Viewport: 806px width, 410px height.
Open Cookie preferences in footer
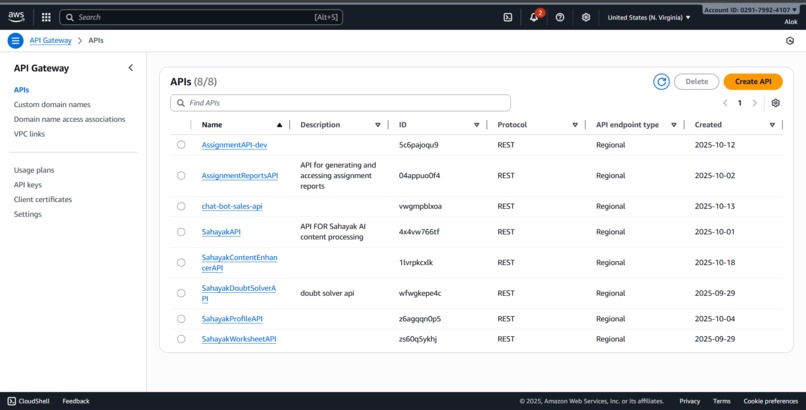(771, 401)
